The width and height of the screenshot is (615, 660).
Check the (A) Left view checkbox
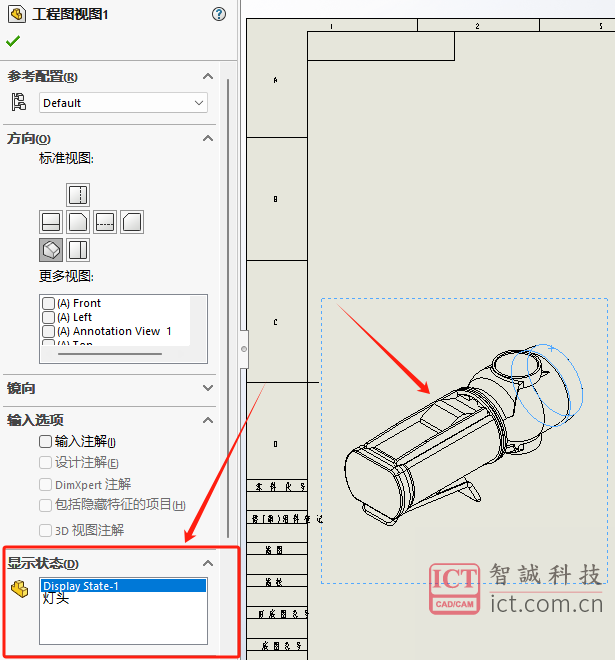click(48, 317)
